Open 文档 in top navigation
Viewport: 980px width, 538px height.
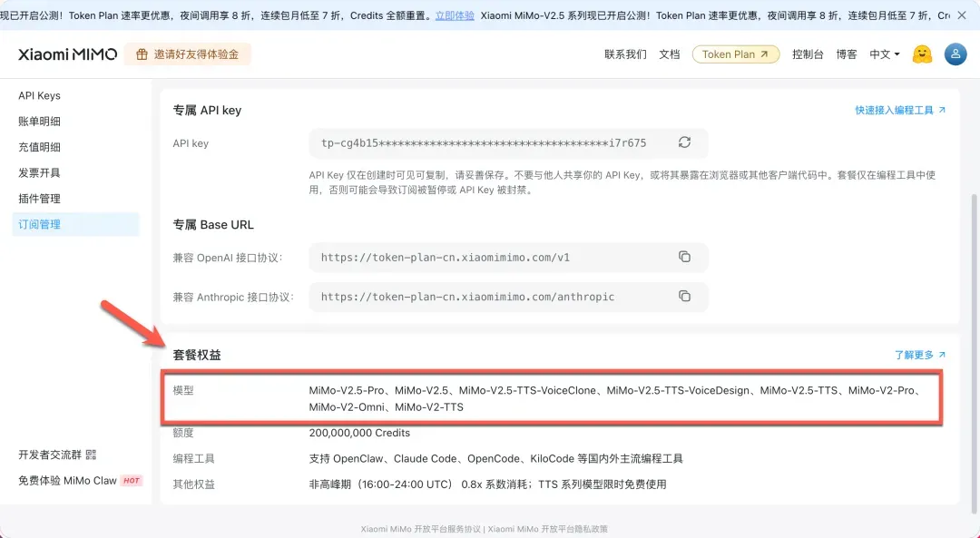pos(669,54)
